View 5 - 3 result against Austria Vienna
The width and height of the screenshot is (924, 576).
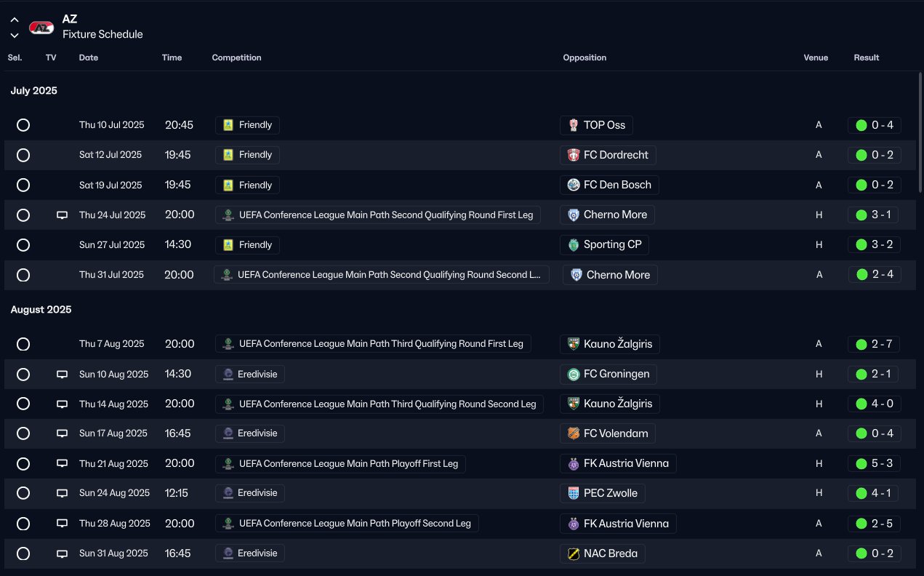click(875, 463)
